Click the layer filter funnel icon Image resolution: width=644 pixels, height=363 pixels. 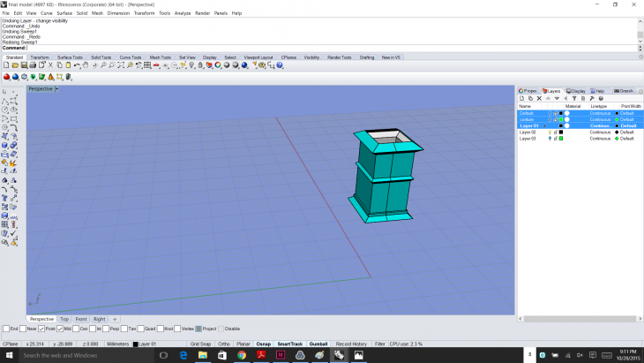[x=574, y=98]
